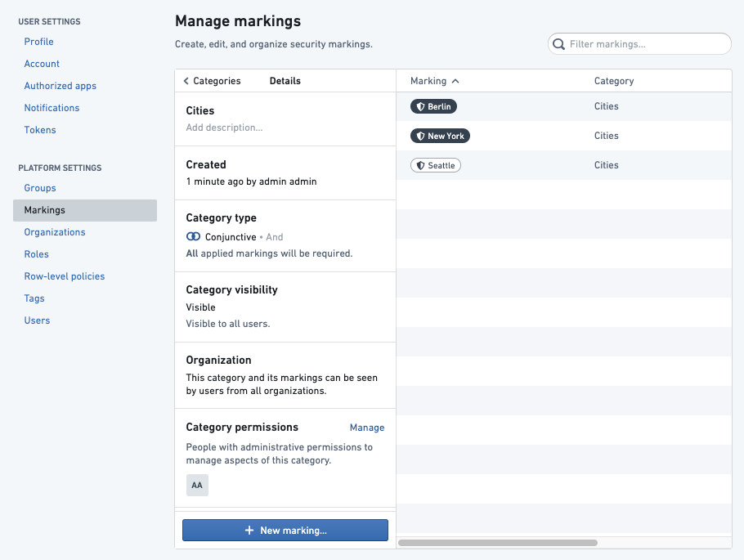Click the Cities cell in the Seattle row
Image resolution: width=744 pixels, height=560 pixels.
point(607,165)
